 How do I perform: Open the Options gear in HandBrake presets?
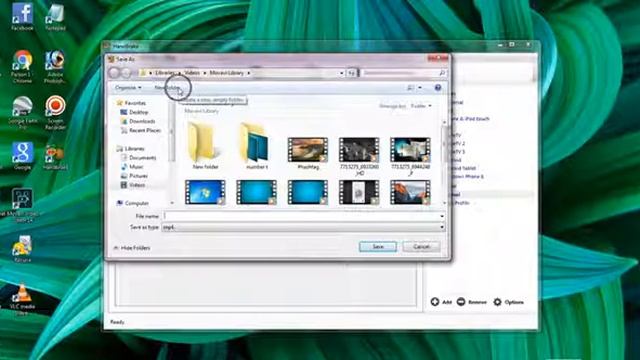[497, 302]
